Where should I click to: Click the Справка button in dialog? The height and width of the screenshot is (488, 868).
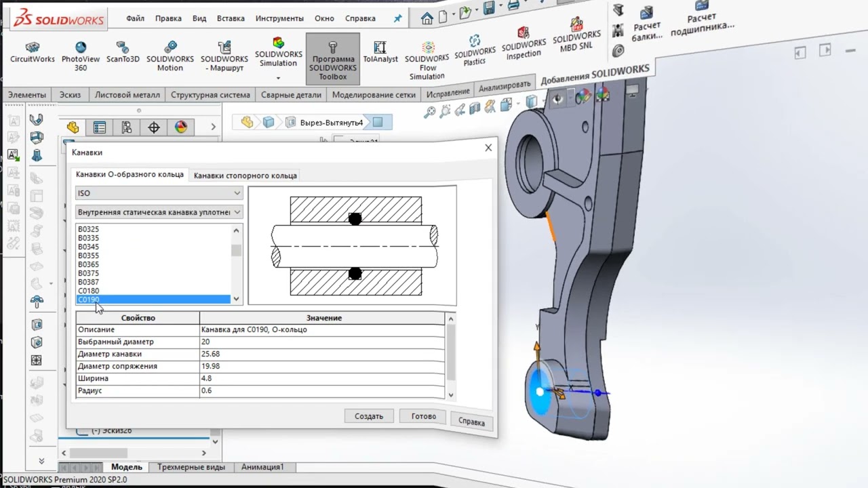click(471, 421)
